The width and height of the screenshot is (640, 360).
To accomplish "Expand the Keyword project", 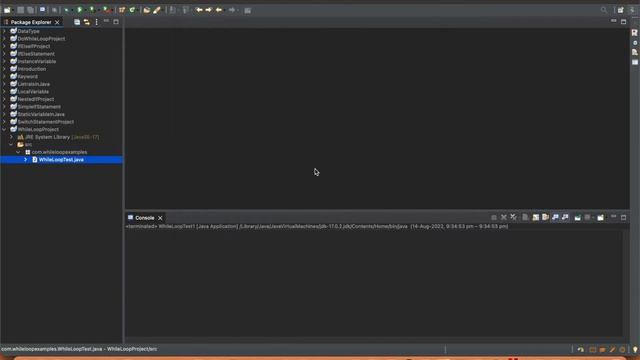I will pos(4,76).
